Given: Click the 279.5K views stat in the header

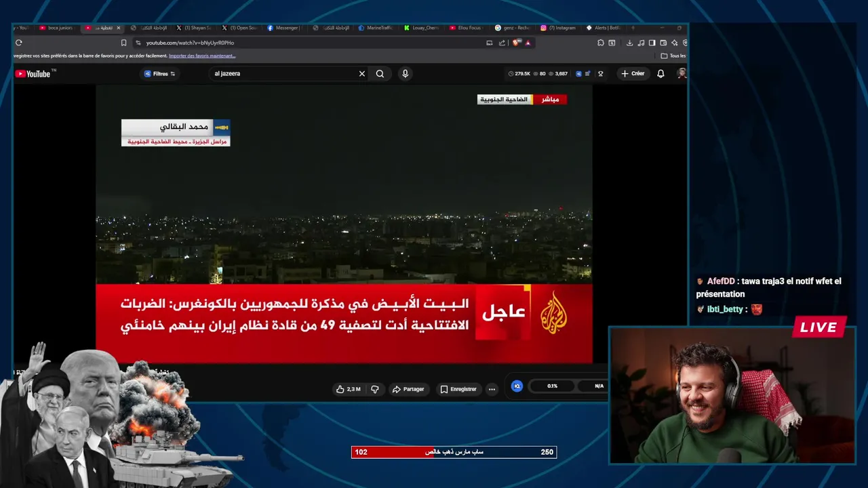Looking at the screenshot, I should [519, 74].
